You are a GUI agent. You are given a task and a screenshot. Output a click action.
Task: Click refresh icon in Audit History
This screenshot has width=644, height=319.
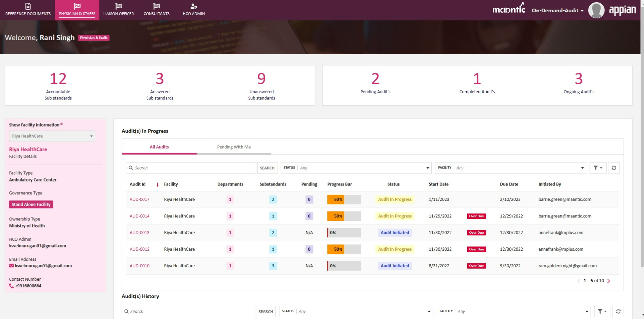point(618,311)
